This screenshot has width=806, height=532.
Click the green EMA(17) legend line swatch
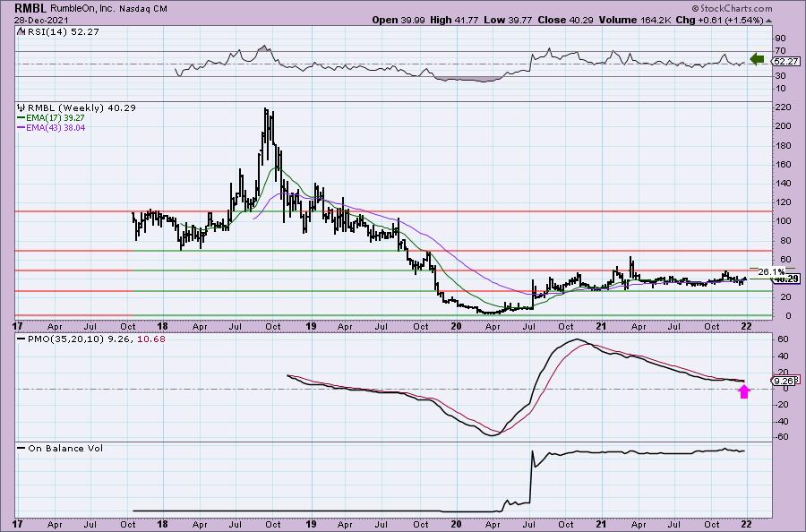[x=21, y=118]
